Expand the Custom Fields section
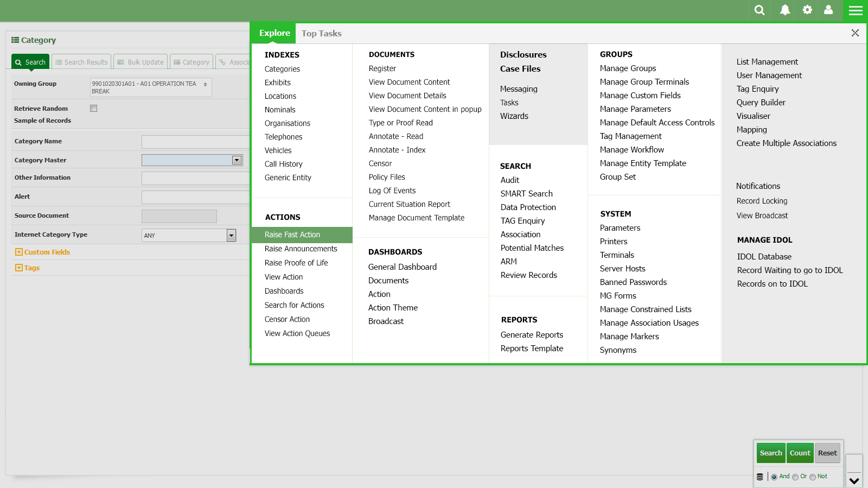Viewport: 868px width, 488px height. (42, 252)
